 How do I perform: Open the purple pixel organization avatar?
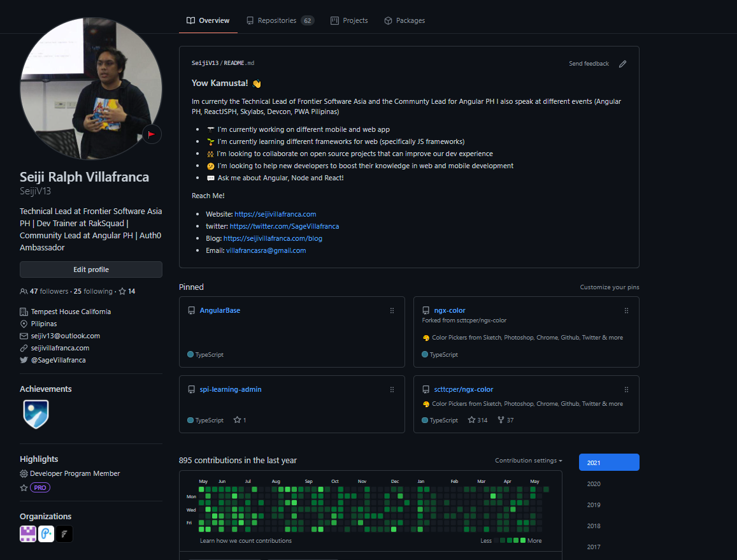pyautogui.click(x=28, y=534)
